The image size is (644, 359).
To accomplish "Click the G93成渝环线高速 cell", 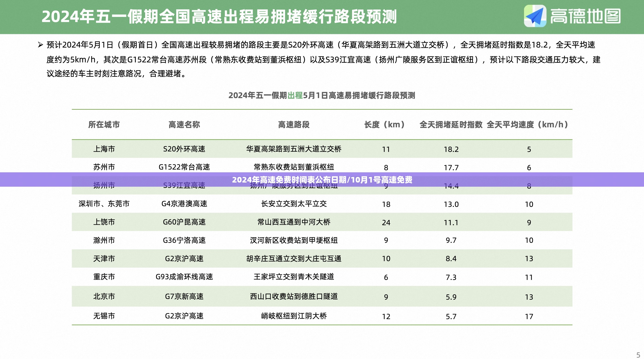I will coord(184,277).
